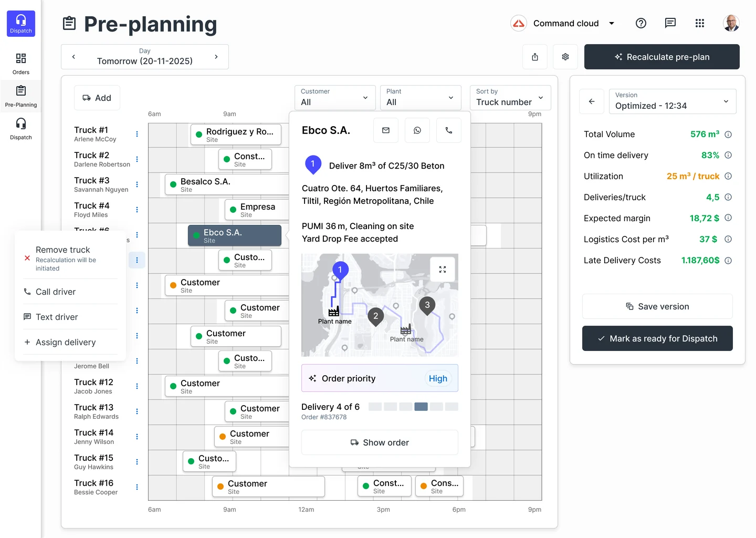Expand the Command cloud account dropdown

(x=612, y=23)
